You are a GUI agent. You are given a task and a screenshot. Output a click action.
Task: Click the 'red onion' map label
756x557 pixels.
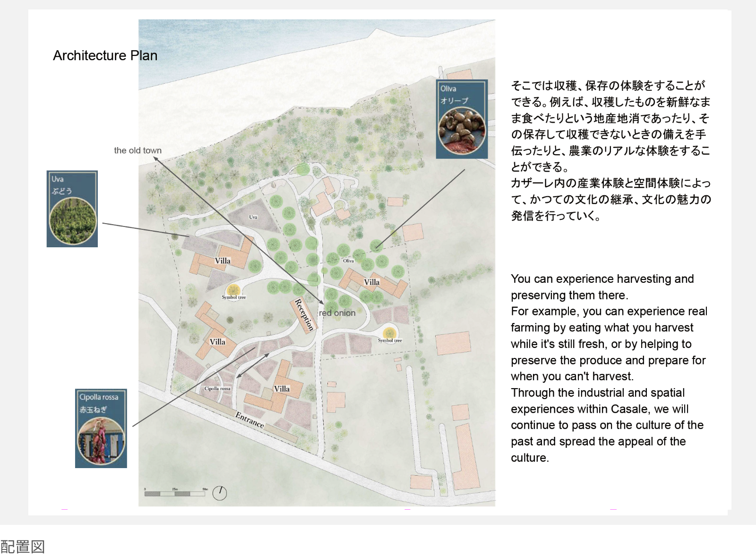(x=337, y=313)
